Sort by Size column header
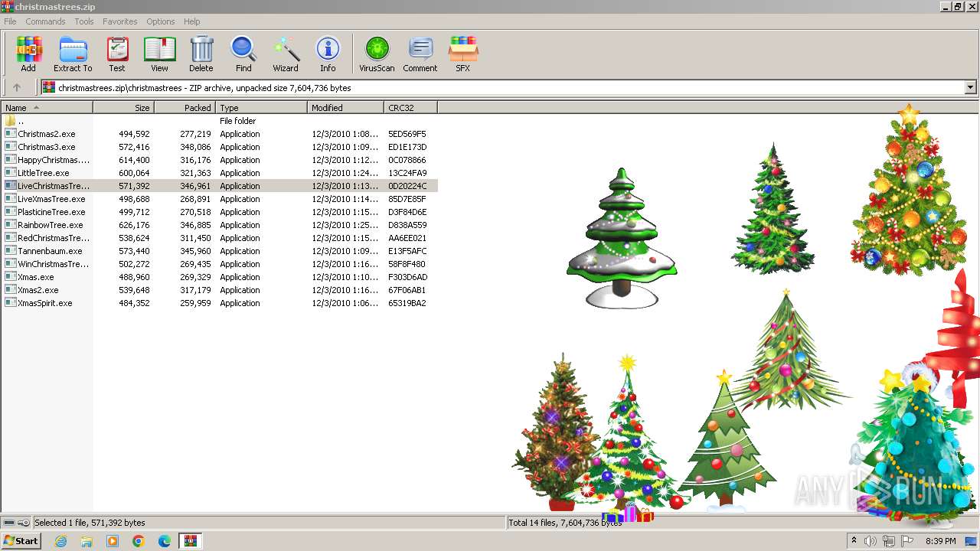 point(123,108)
